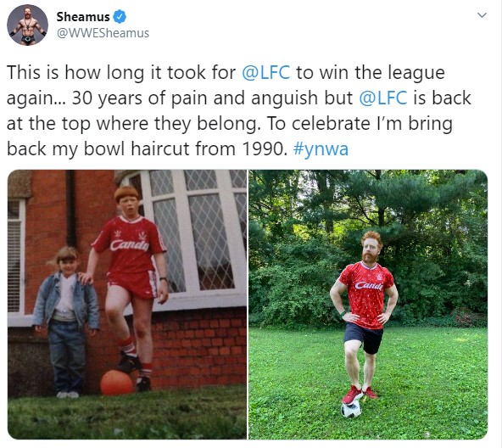Expand the tweet options chevron menu

tap(482, 15)
